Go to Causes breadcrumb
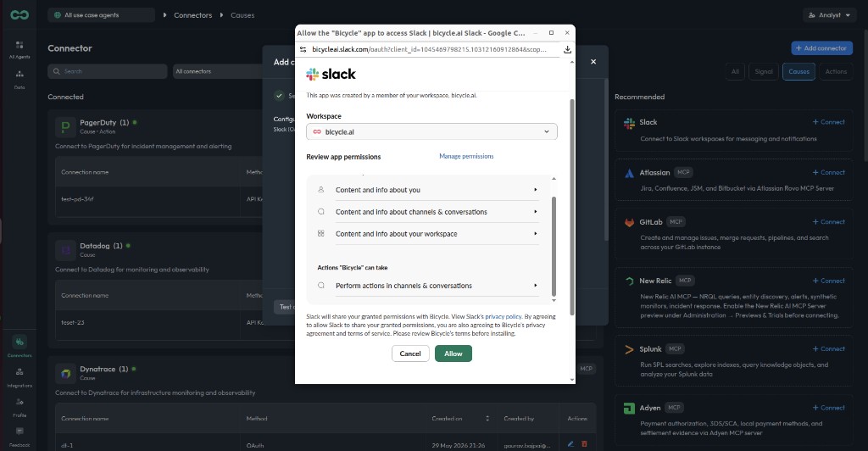Screen dimensions: 868x451 [242, 15]
